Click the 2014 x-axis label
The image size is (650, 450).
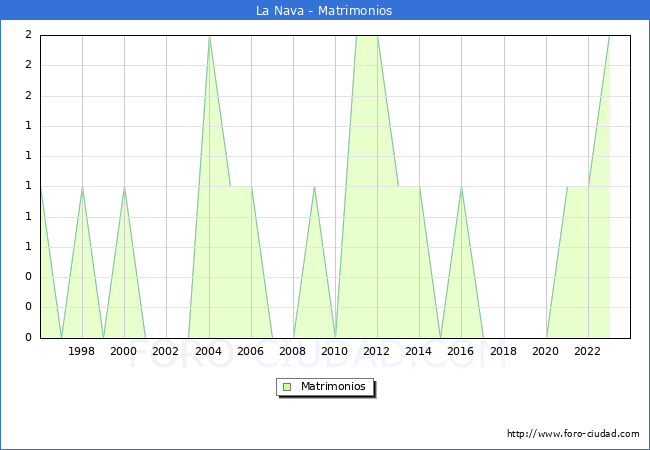click(x=418, y=351)
